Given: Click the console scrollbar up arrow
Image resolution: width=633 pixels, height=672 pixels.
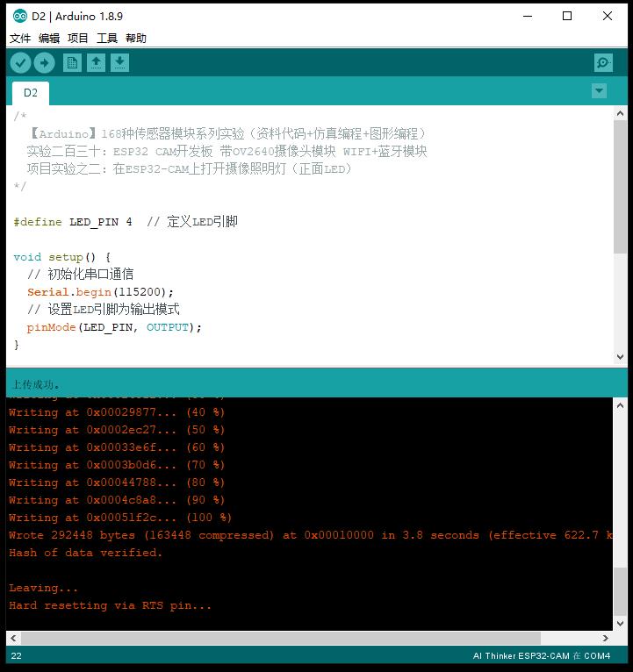Looking at the screenshot, I should coord(620,405).
